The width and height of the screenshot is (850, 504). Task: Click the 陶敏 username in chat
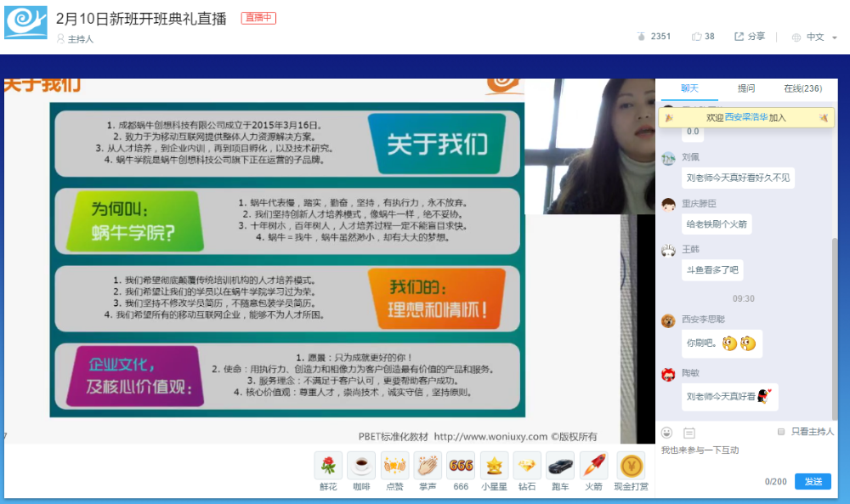(x=690, y=373)
